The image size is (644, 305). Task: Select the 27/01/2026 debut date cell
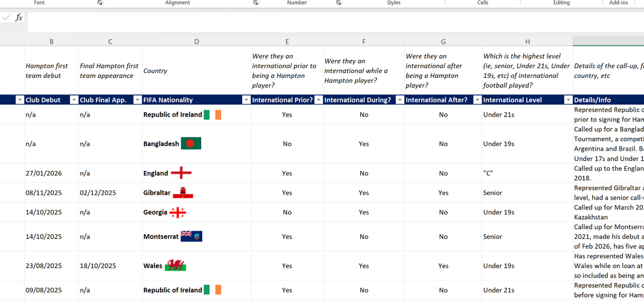pyautogui.click(x=52, y=173)
